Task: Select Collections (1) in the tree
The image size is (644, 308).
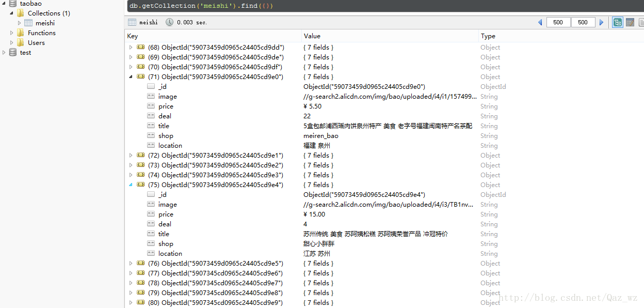Action: coord(49,13)
